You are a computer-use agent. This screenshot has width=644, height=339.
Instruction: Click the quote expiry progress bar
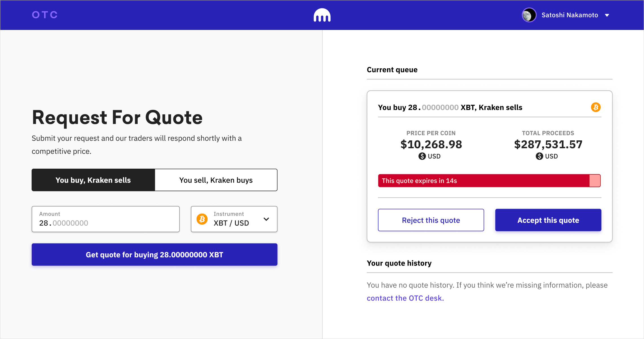pyautogui.click(x=489, y=181)
